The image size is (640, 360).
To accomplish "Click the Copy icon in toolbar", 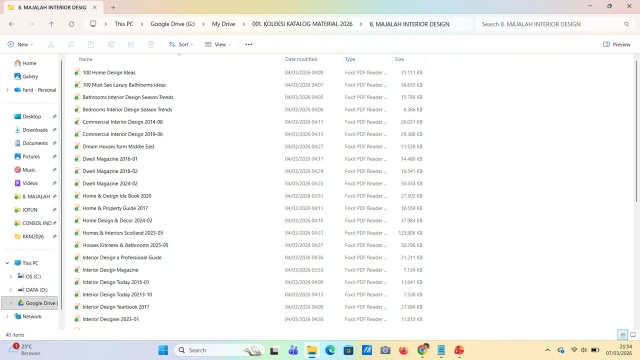I will [x=71, y=44].
